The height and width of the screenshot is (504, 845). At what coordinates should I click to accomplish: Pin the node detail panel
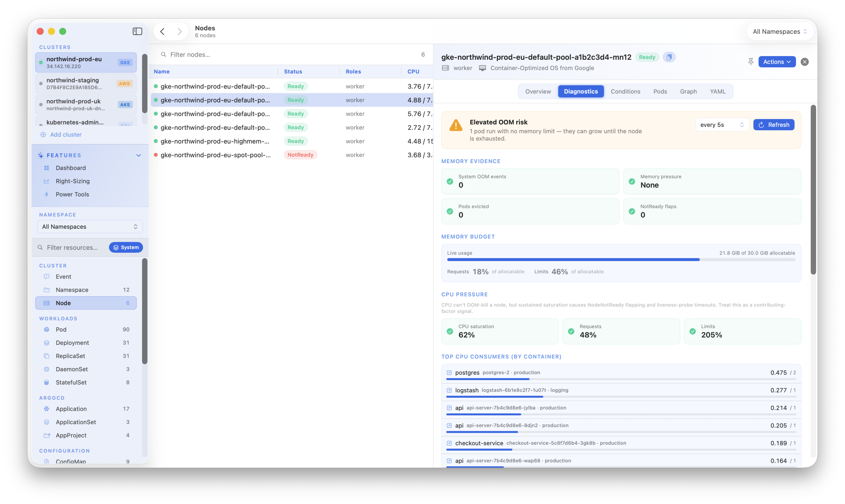coord(751,62)
